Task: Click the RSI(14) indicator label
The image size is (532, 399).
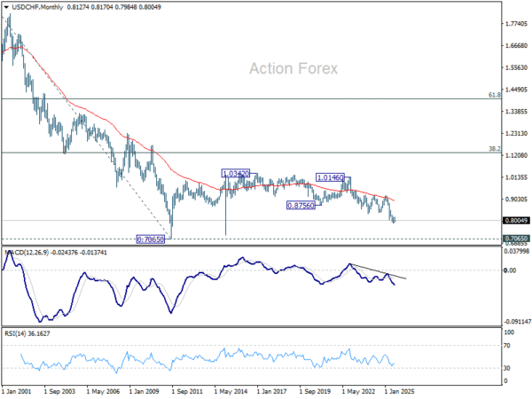Action: tap(15, 334)
